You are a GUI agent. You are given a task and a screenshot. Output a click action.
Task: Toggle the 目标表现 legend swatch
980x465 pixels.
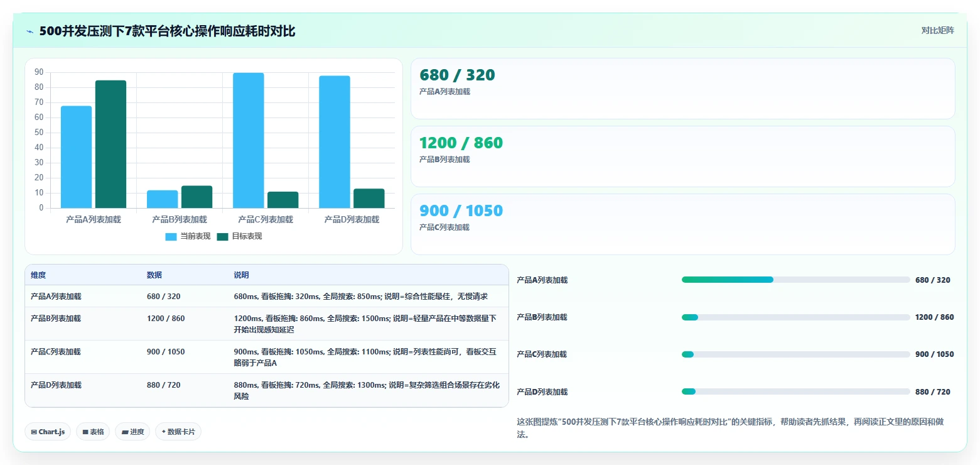pyautogui.click(x=223, y=236)
